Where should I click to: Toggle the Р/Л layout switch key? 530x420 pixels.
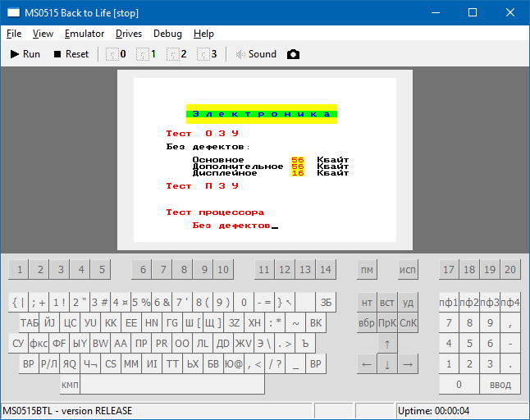point(49,364)
